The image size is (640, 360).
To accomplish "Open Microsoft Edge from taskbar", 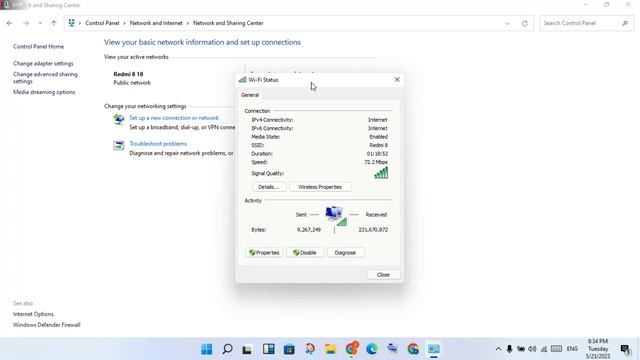I will [x=372, y=349].
